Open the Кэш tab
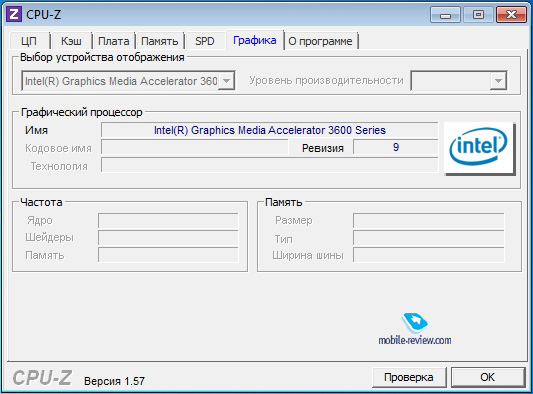Viewport: 533px width, 394px height. 71,41
